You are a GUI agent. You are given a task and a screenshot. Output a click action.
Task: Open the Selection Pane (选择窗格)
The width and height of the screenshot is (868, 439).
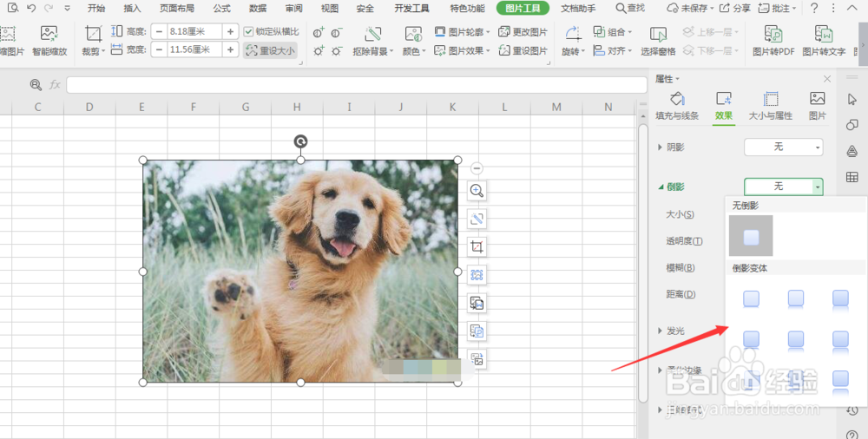click(x=658, y=41)
